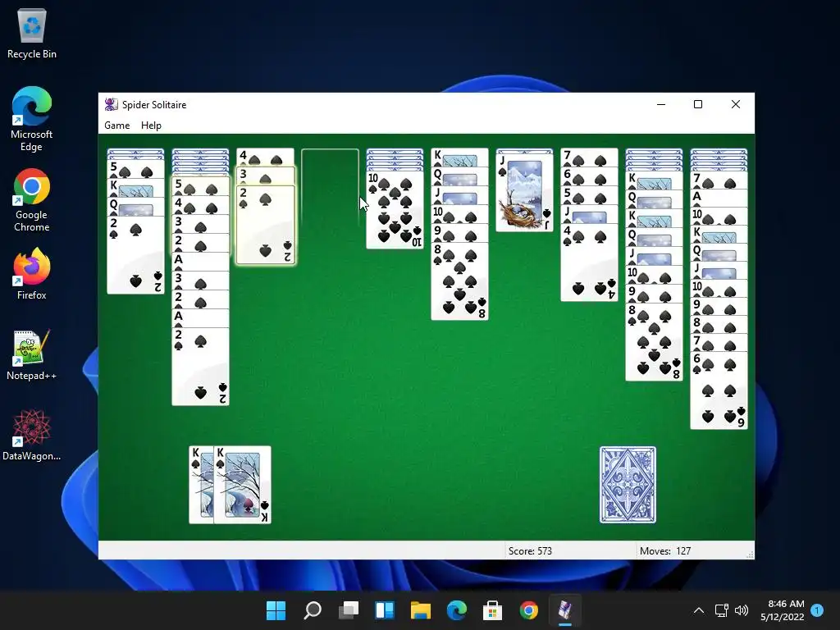
Task: Click the Spider Solitaire taskbar icon
Action: coord(564,610)
